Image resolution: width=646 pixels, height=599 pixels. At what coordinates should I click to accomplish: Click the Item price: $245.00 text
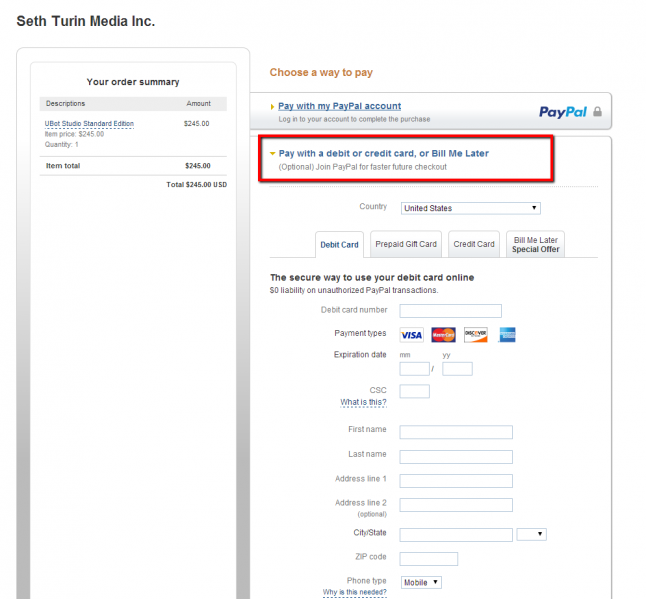[74, 134]
